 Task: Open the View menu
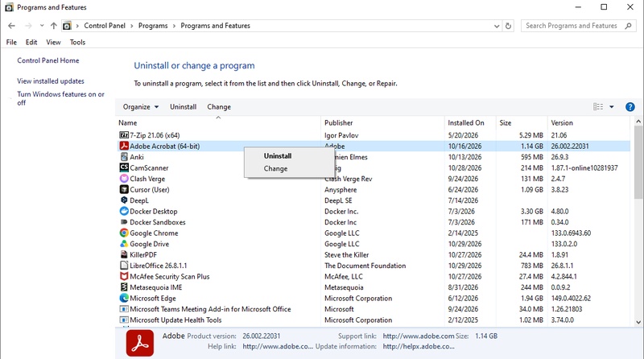(53, 43)
